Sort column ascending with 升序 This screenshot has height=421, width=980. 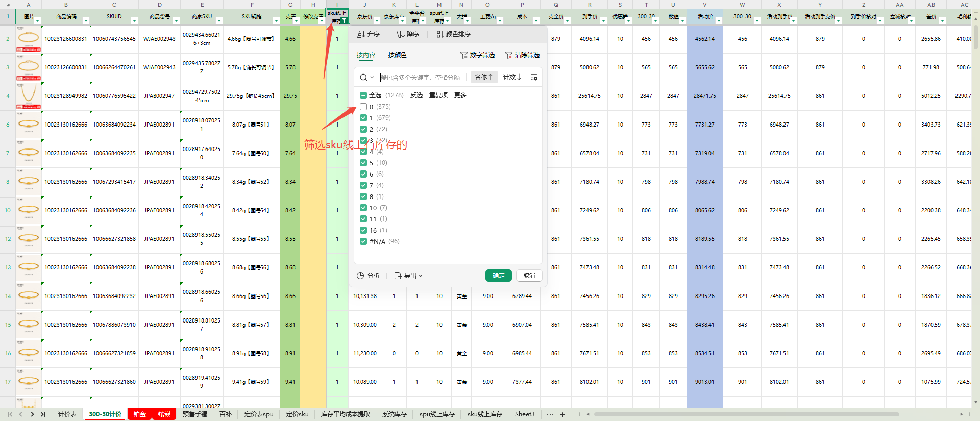pos(369,34)
